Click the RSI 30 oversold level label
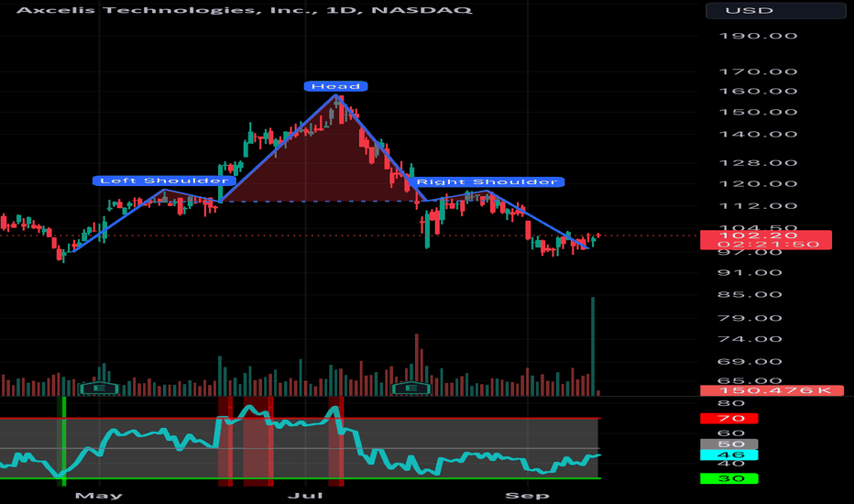Screen dimensions: 854x504 [x=729, y=478]
